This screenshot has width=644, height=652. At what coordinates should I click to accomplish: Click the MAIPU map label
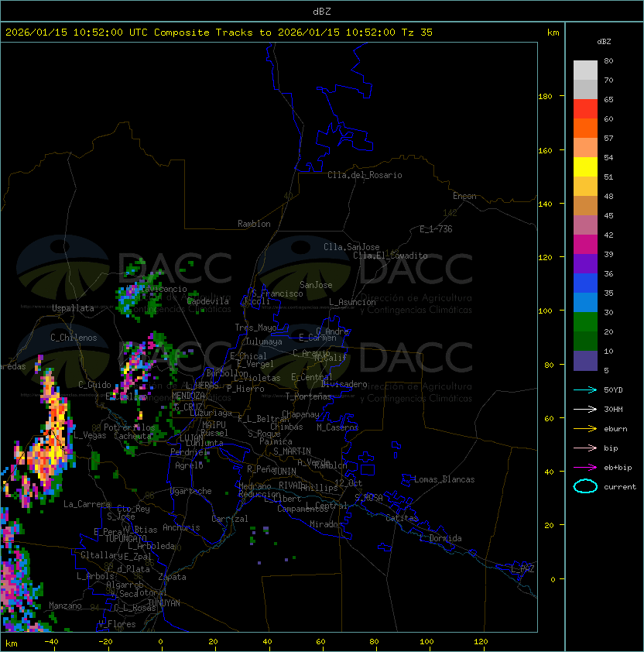[x=214, y=425]
